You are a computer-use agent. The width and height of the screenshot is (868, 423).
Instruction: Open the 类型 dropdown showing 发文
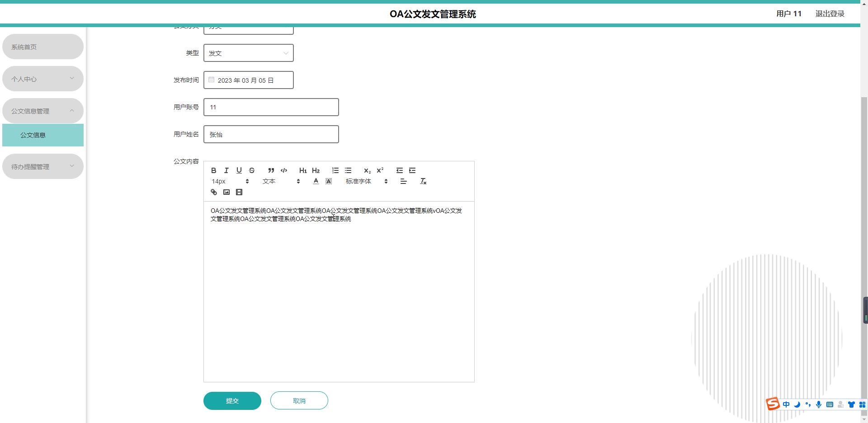pyautogui.click(x=249, y=53)
